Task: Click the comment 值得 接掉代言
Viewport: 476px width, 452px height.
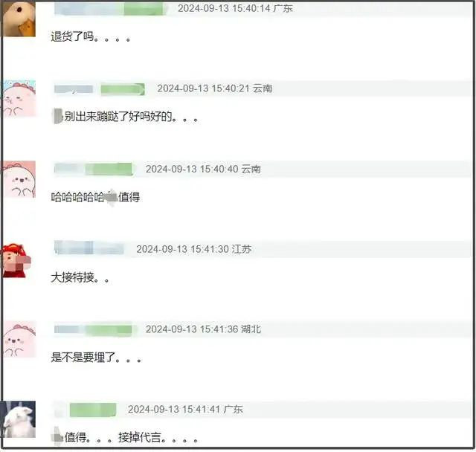Action: pos(126,437)
